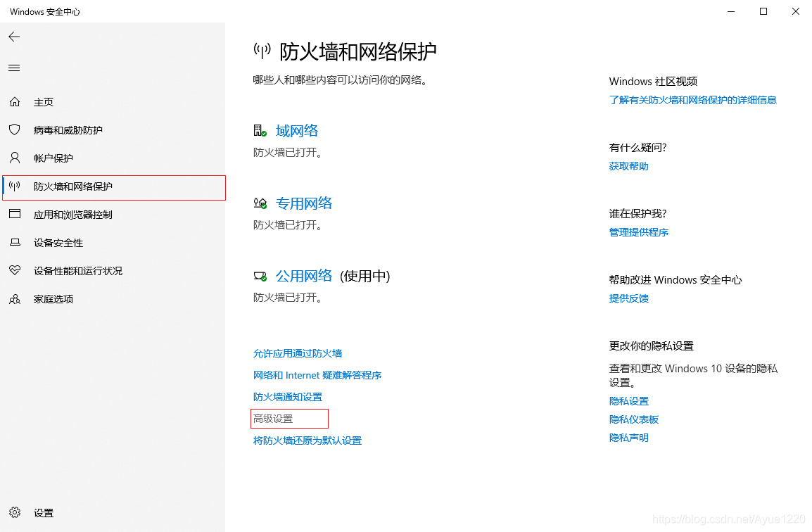Open 高级设置 link

click(x=273, y=419)
